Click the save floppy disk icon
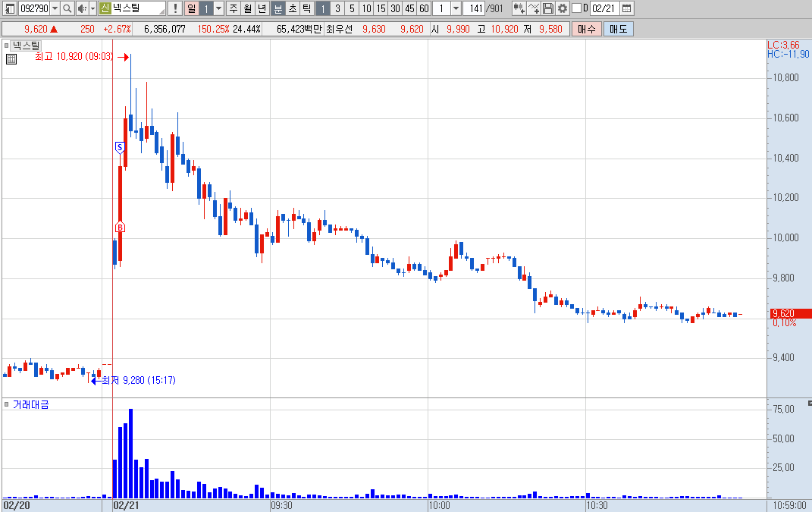The height and width of the screenshot is (512, 812). (x=548, y=8)
